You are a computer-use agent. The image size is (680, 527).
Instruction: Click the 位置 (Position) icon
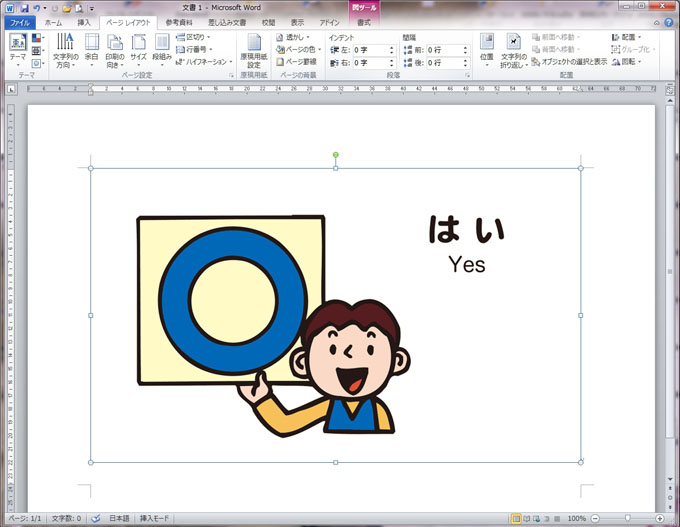pos(486,48)
